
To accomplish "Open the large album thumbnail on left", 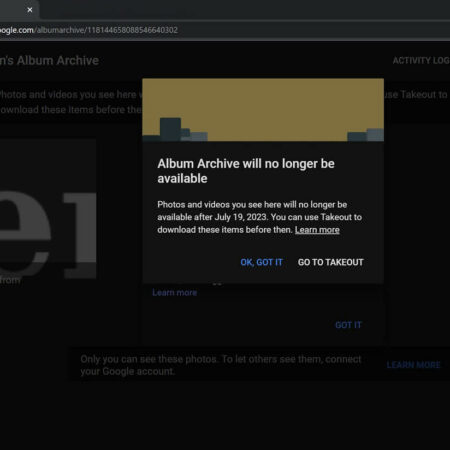I will (48, 209).
